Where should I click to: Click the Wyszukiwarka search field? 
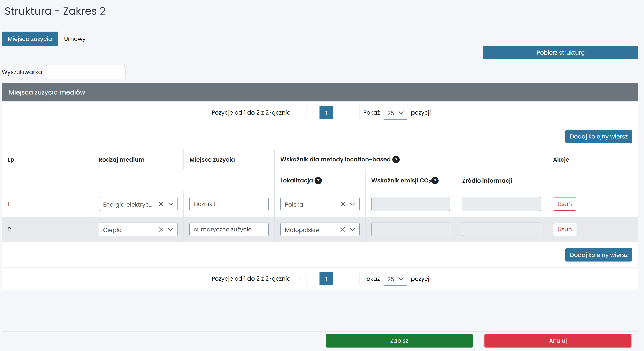tap(85, 72)
